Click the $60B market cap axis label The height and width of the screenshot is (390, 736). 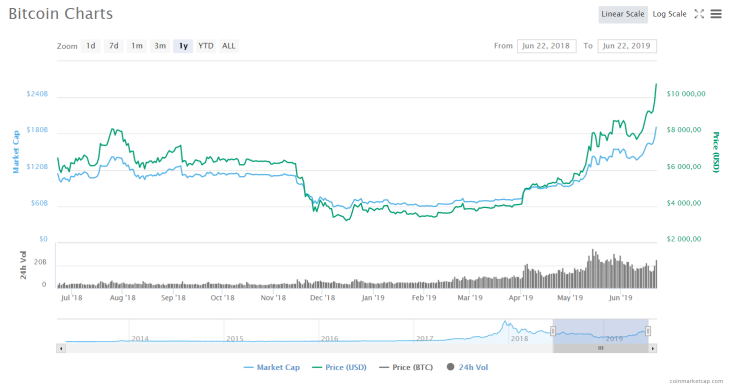click(x=39, y=203)
